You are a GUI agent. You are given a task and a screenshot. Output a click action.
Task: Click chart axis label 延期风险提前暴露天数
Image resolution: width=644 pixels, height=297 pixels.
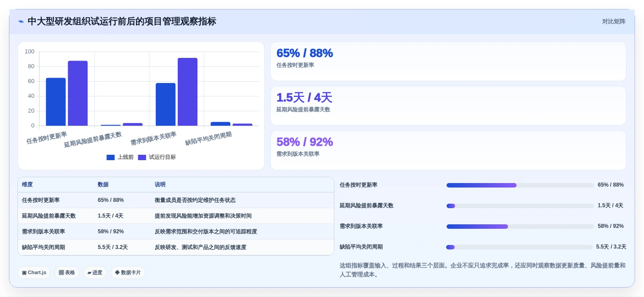click(93, 140)
